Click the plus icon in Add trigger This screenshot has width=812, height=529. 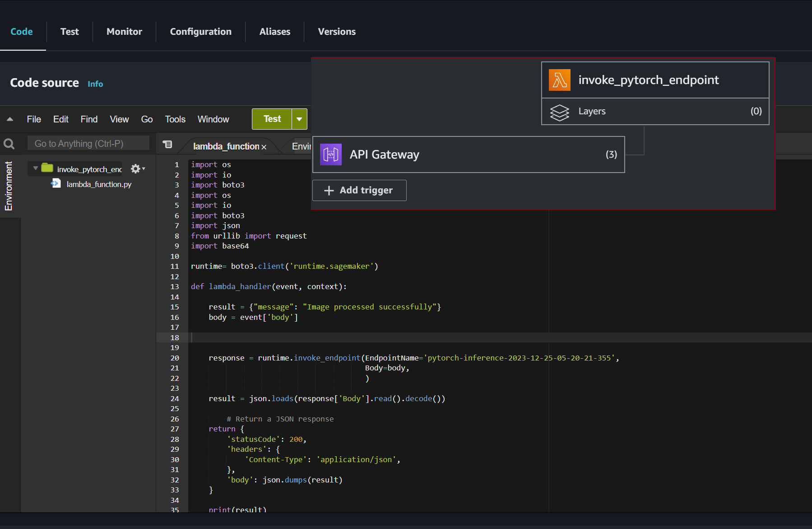point(329,191)
